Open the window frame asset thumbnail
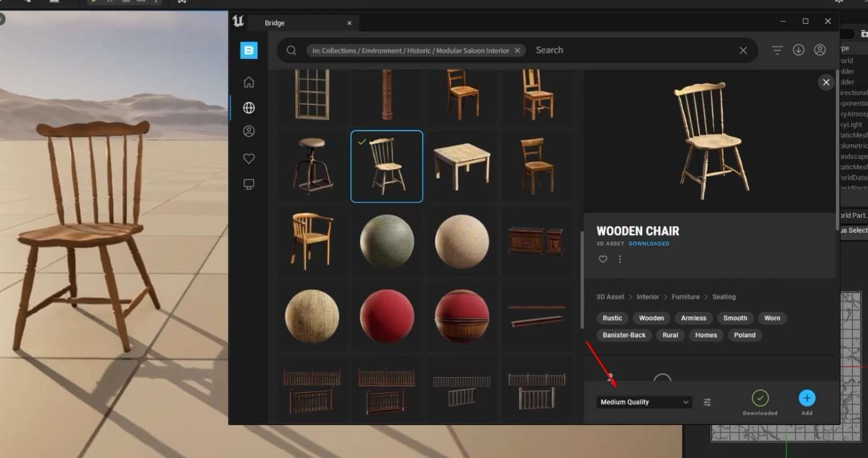 (x=312, y=96)
